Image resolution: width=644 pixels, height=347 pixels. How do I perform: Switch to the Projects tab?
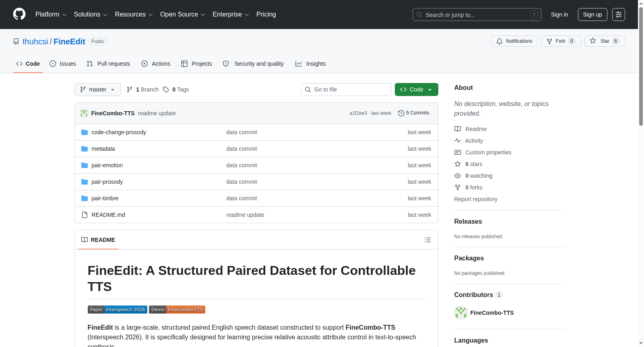click(x=196, y=64)
